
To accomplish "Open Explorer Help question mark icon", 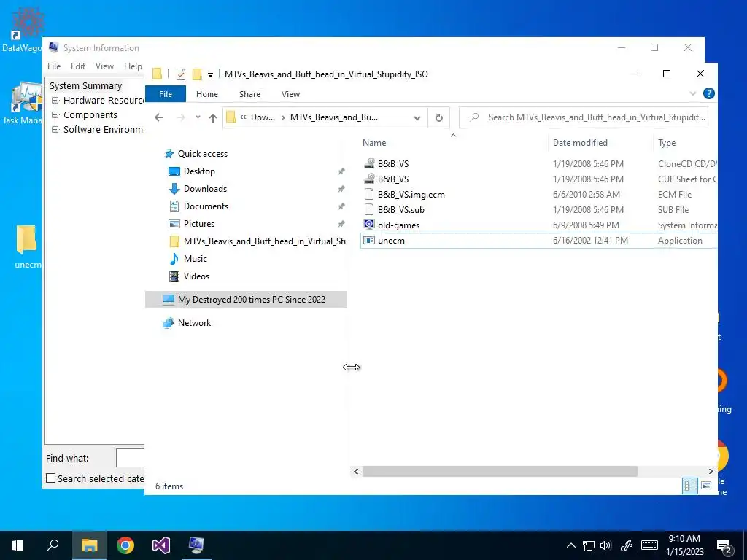I will click(x=708, y=94).
